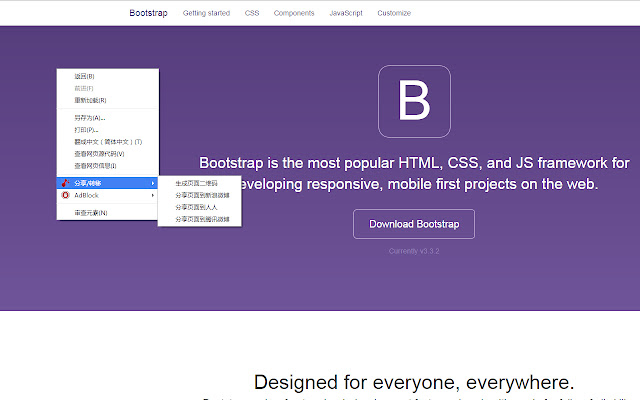This screenshot has height=400, width=640.
Task: Select 审查元素(N) inspect element entry
Action: point(108,213)
